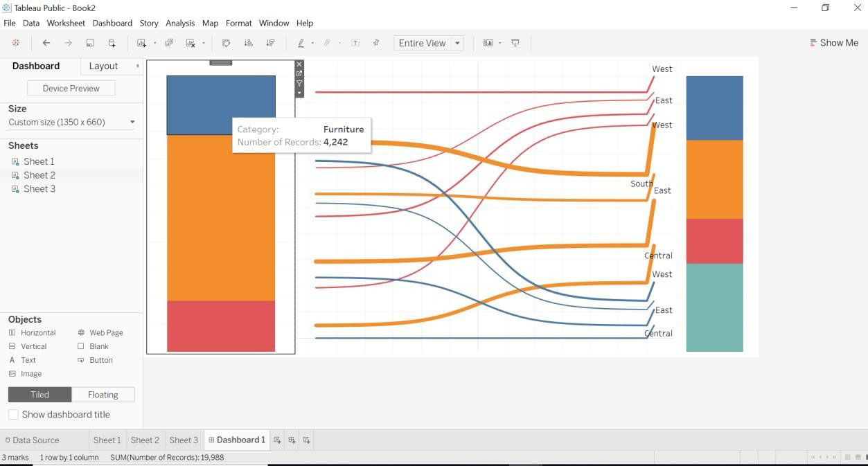Click the Map menu
The image size is (868, 466).
(x=210, y=23)
